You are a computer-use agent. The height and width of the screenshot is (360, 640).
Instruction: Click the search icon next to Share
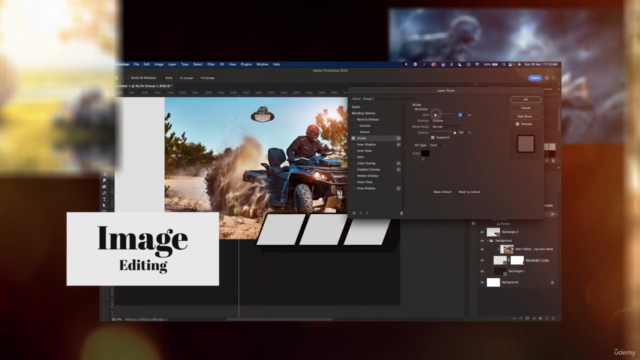point(547,78)
